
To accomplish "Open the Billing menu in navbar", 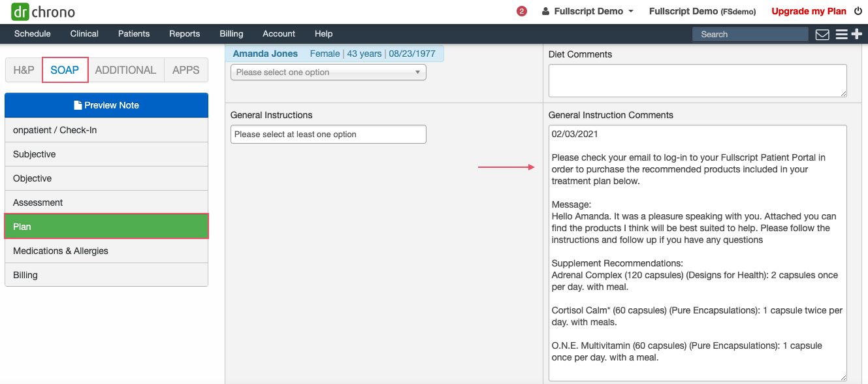I will (231, 34).
